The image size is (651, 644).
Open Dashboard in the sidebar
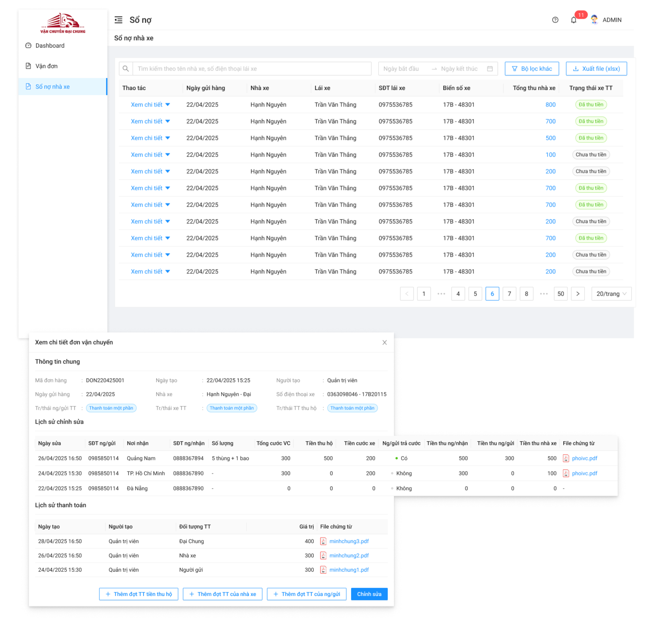[x=50, y=45]
